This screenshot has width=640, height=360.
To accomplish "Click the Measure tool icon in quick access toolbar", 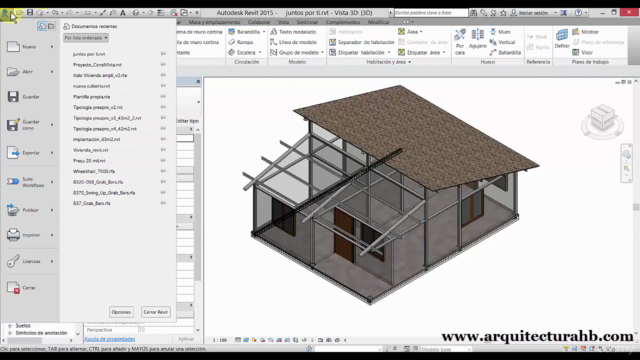I will pyautogui.click(x=87, y=13).
